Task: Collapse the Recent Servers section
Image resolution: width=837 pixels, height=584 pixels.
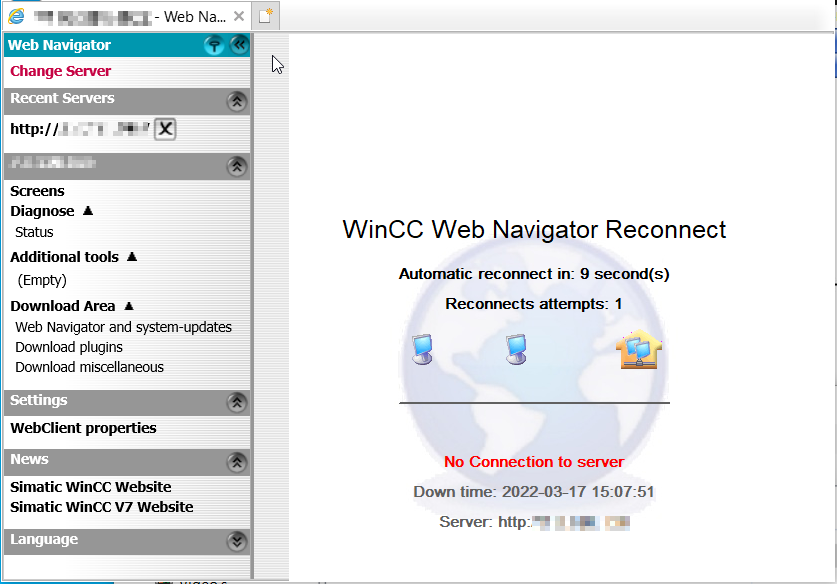Action: click(237, 101)
